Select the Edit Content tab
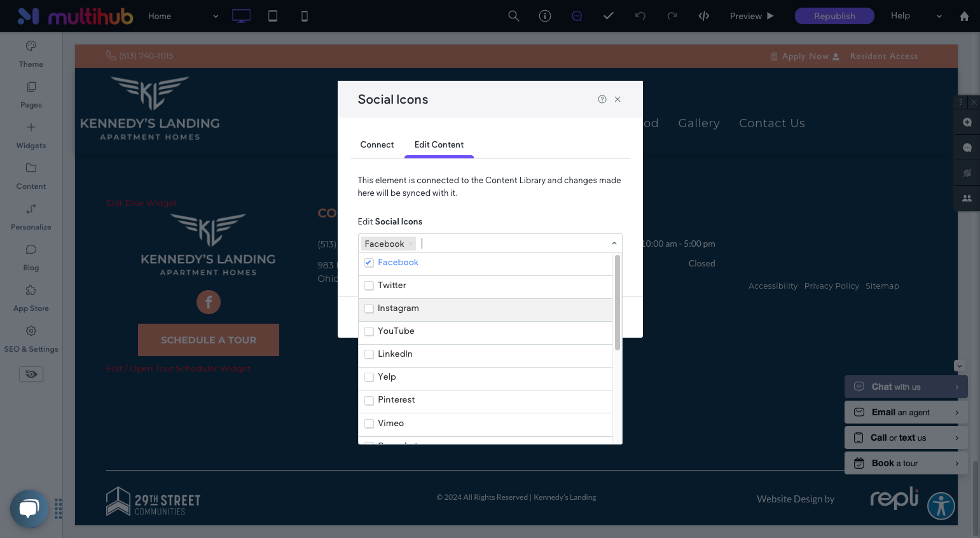The width and height of the screenshot is (980, 538). click(x=439, y=145)
